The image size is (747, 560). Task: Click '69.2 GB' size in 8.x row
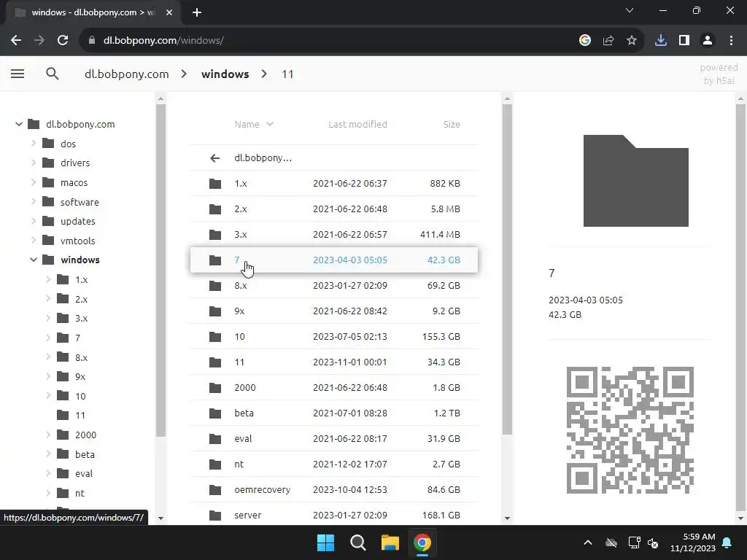coord(444,286)
